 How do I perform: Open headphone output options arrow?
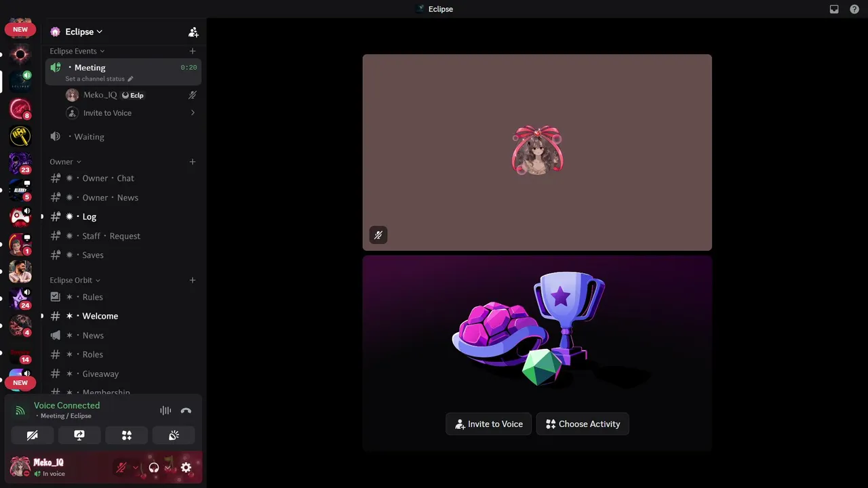[x=167, y=468]
